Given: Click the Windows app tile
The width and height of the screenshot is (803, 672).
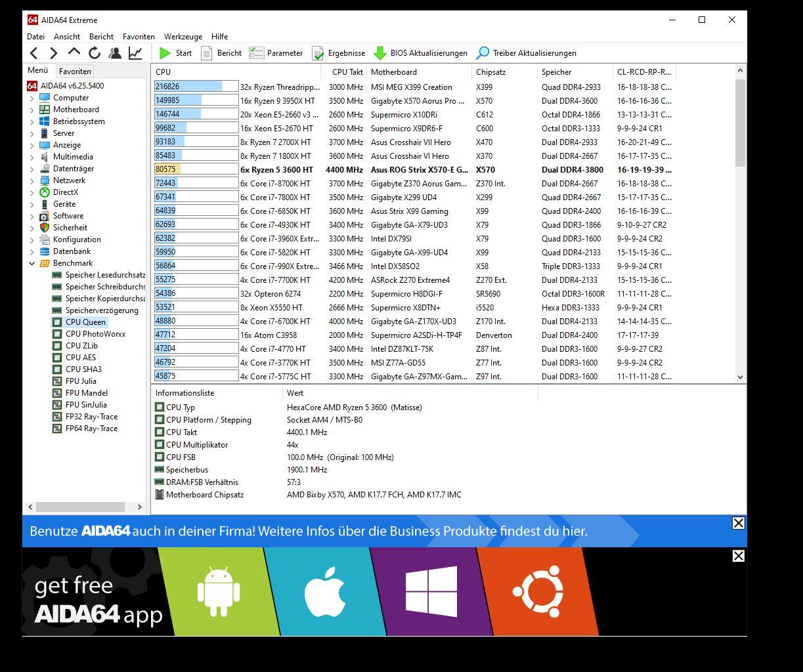Looking at the screenshot, I should (431, 591).
